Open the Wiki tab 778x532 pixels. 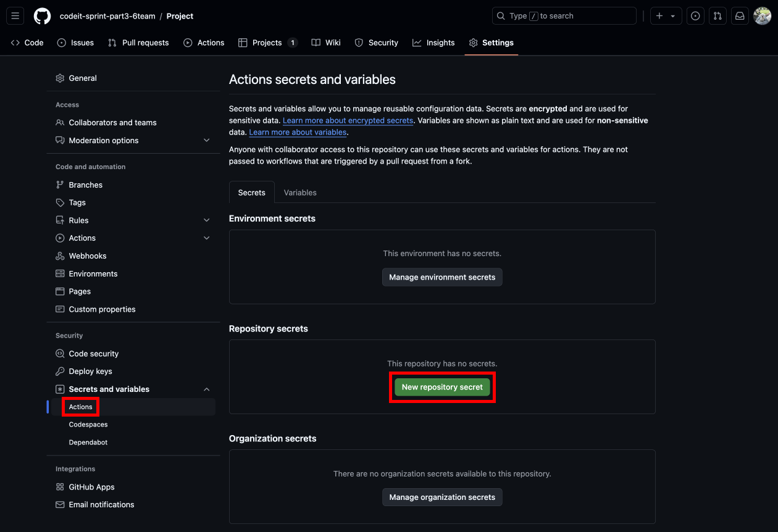pyautogui.click(x=326, y=43)
